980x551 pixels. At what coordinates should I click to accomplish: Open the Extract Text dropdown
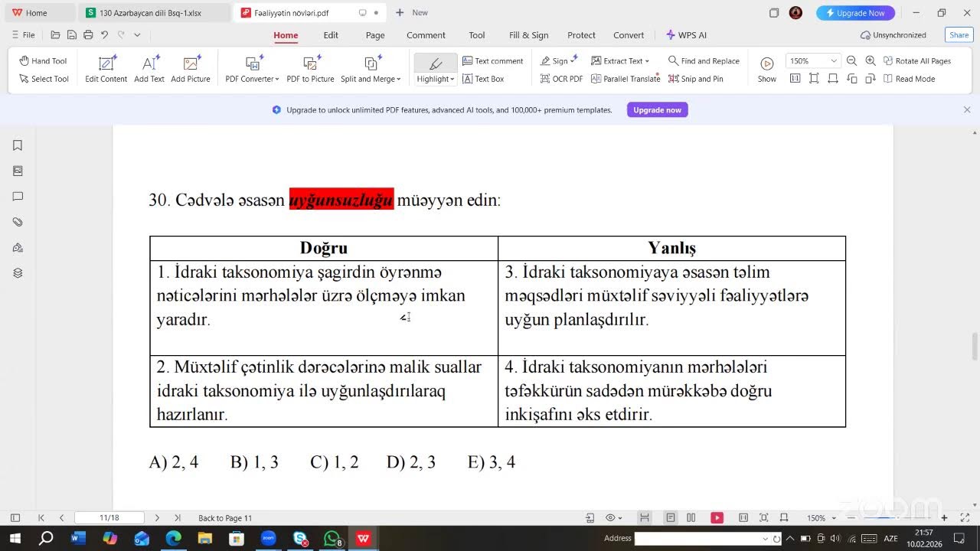pyautogui.click(x=647, y=61)
